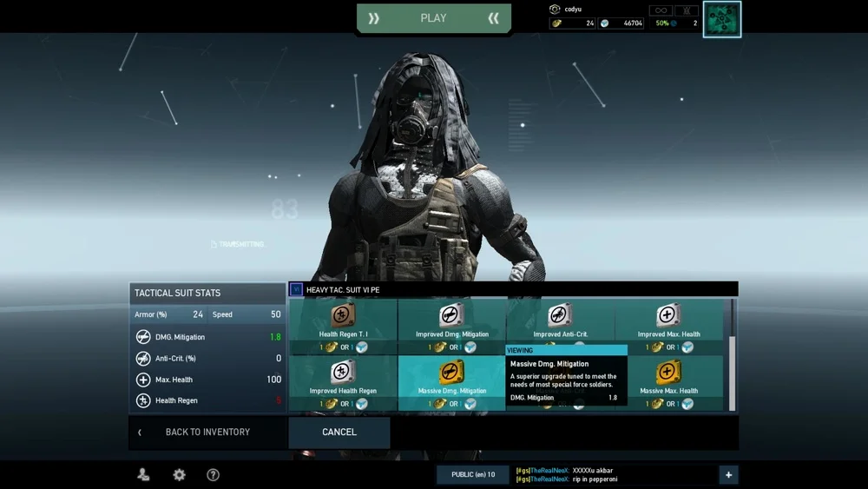
Task: Click the username 'codyu'
Action: [573, 10]
